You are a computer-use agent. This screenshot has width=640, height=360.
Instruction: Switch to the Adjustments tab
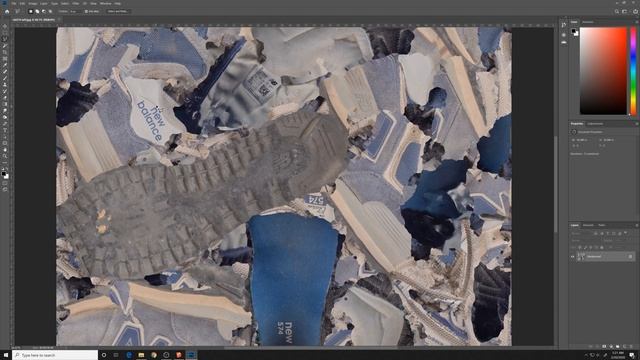[x=595, y=123]
